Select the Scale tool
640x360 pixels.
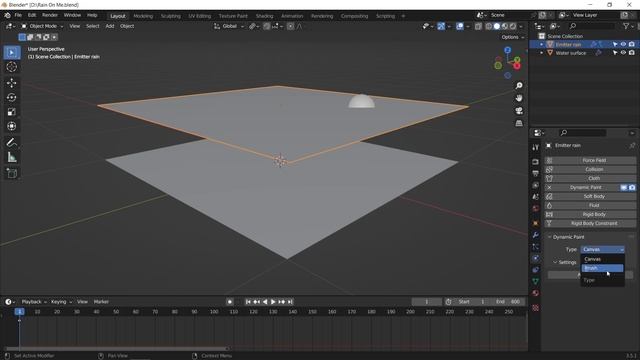click(12, 112)
